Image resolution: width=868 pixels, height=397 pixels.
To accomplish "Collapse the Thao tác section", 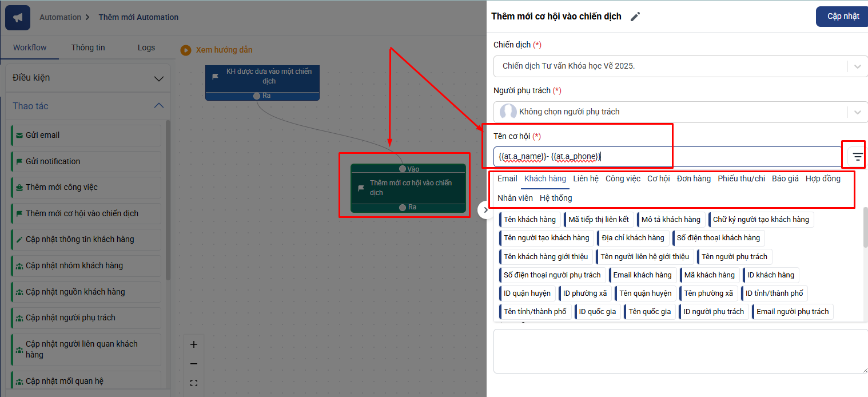I will [x=158, y=106].
